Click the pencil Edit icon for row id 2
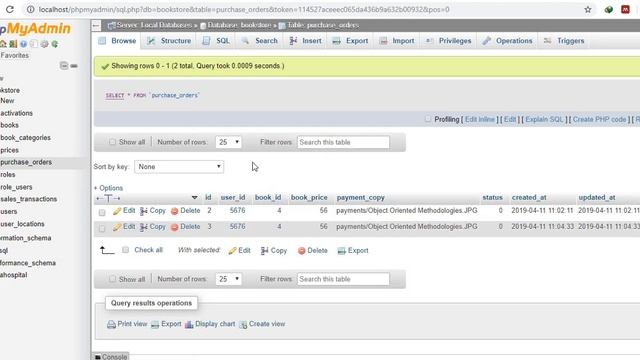The image size is (640, 360). point(117,211)
